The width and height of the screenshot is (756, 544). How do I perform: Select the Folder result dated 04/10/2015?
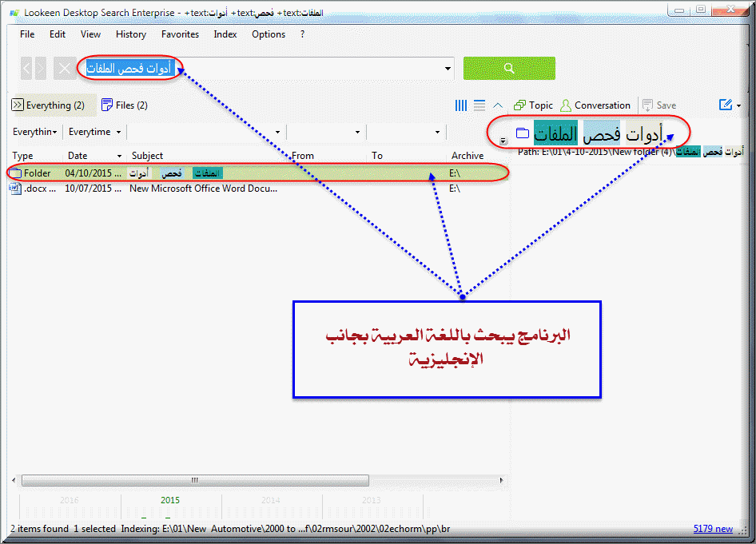click(x=258, y=173)
